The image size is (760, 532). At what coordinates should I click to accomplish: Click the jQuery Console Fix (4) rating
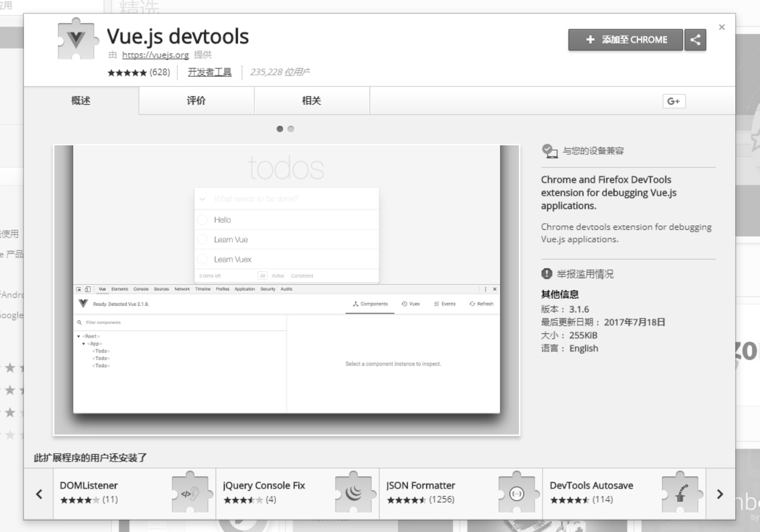(250, 500)
